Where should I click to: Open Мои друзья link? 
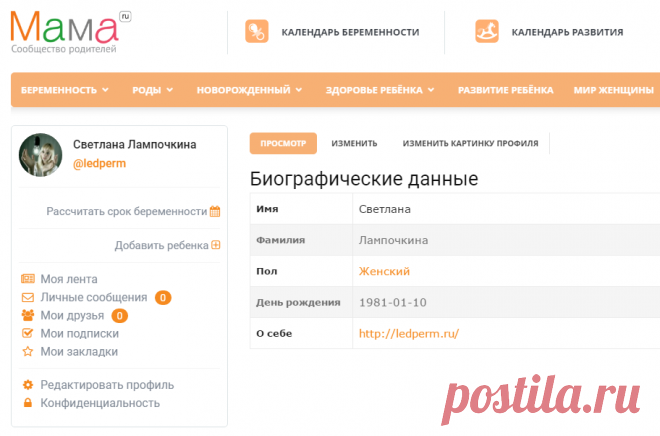[x=72, y=316]
